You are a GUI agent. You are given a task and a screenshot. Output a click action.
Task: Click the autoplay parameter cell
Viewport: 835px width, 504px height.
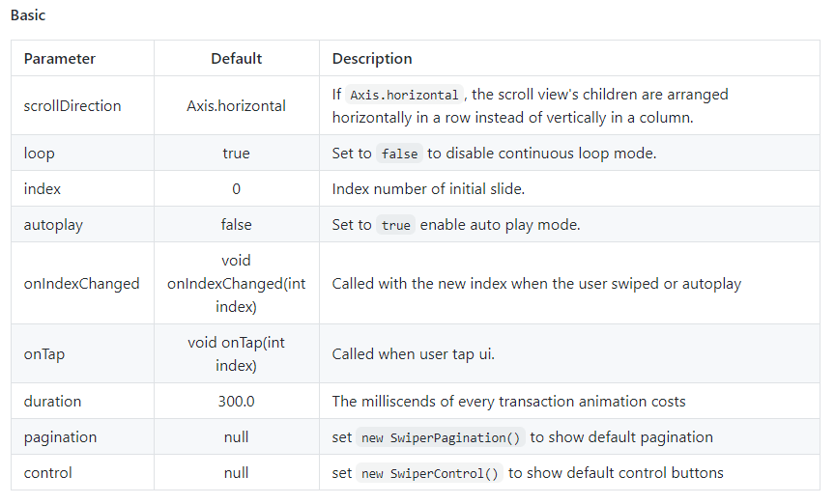click(x=53, y=225)
